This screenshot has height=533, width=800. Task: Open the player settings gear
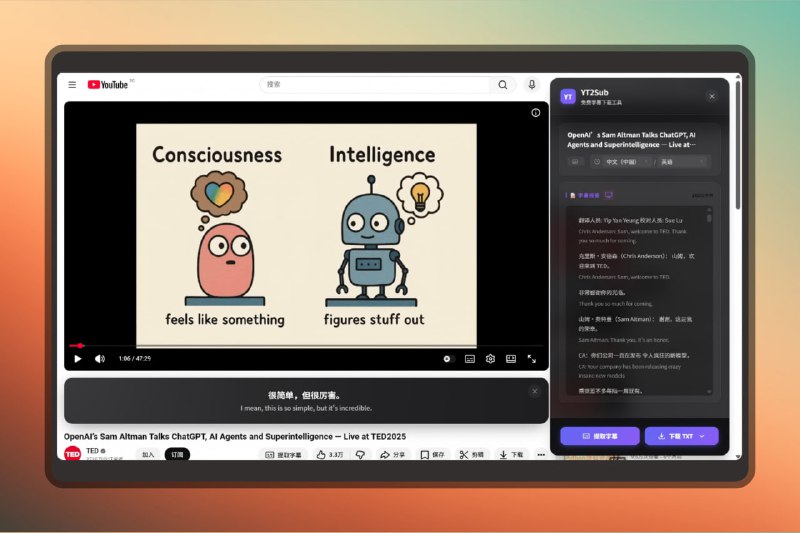click(x=490, y=358)
